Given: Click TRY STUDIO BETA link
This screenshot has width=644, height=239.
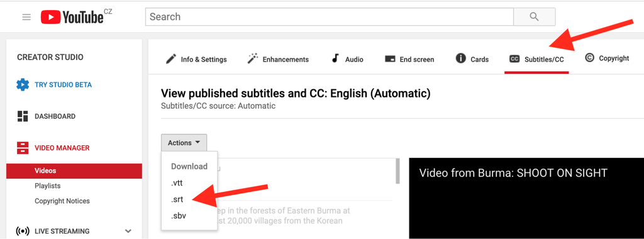Looking at the screenshot, I should tap(64, 85).
